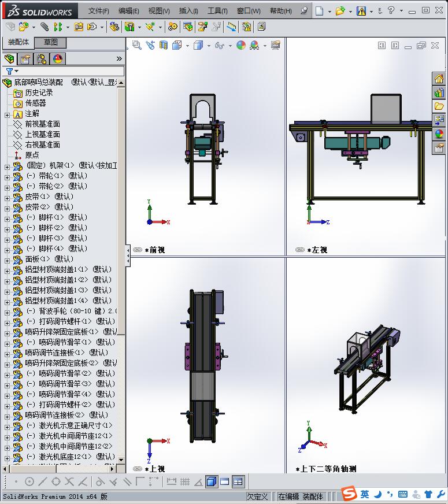Expand the 喷码调节连接板<1> node
Screen dimensions: 448x504
click(x=7, y=354)
